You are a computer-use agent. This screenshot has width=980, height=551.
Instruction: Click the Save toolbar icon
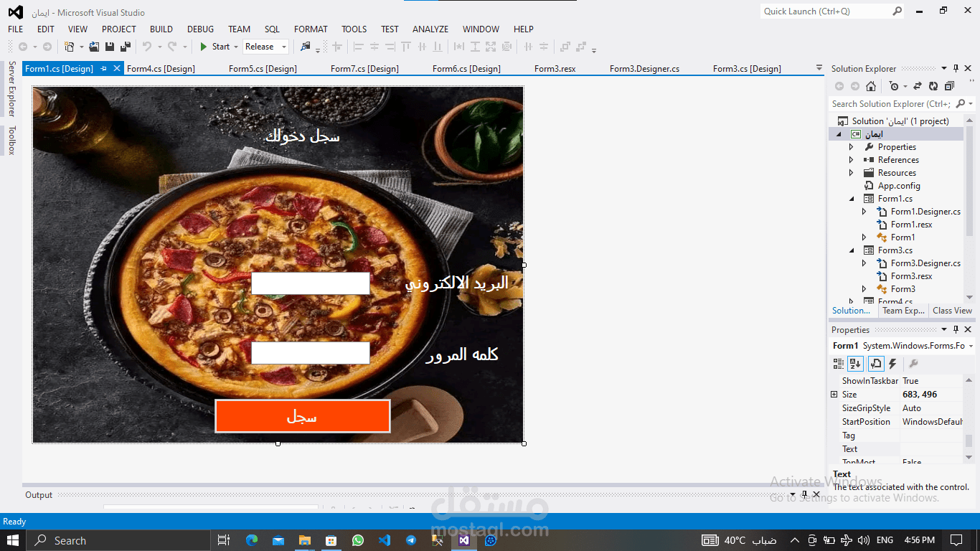(110, 47)
